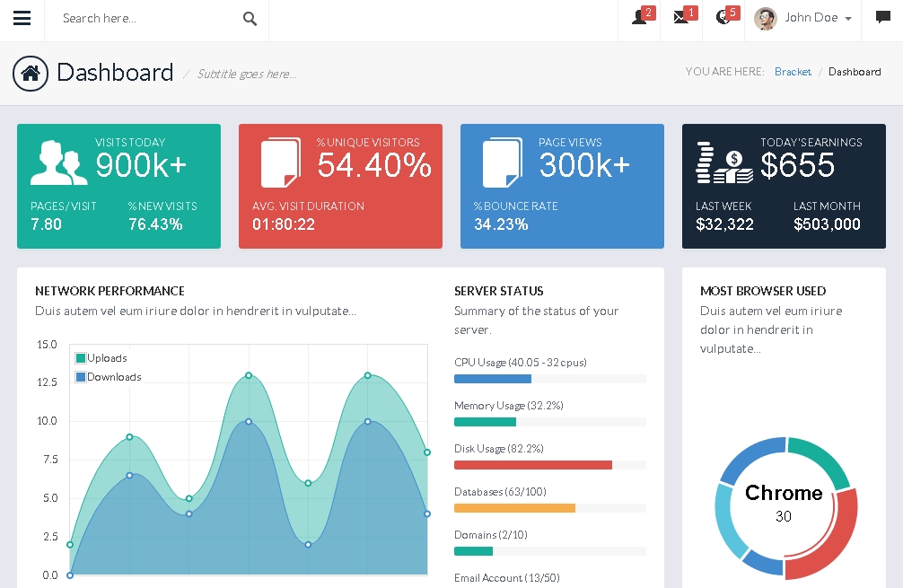Toggle the hamburger sidebar menu

(x=22, y=19)
